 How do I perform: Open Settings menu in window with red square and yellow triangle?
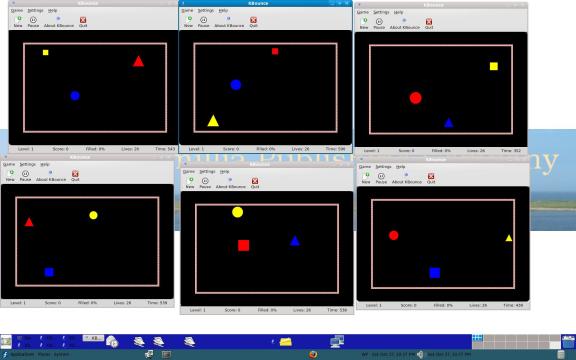pos(206,11)
